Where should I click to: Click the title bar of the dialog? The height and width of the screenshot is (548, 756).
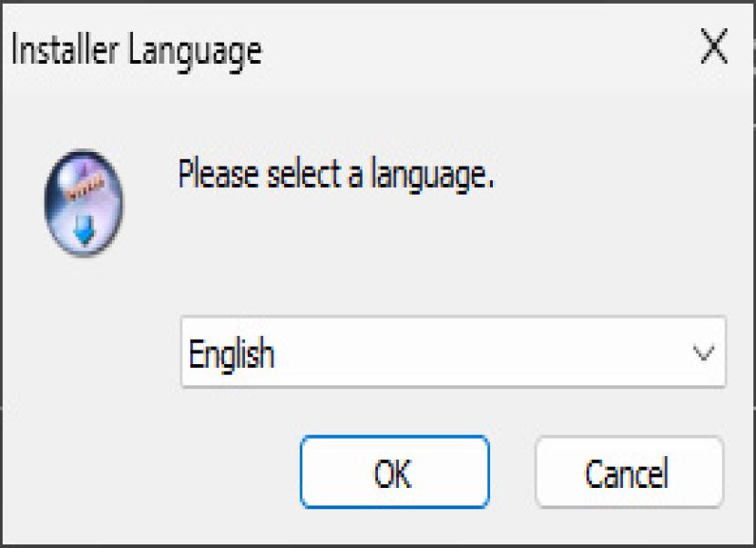click(x=410, y=50)
